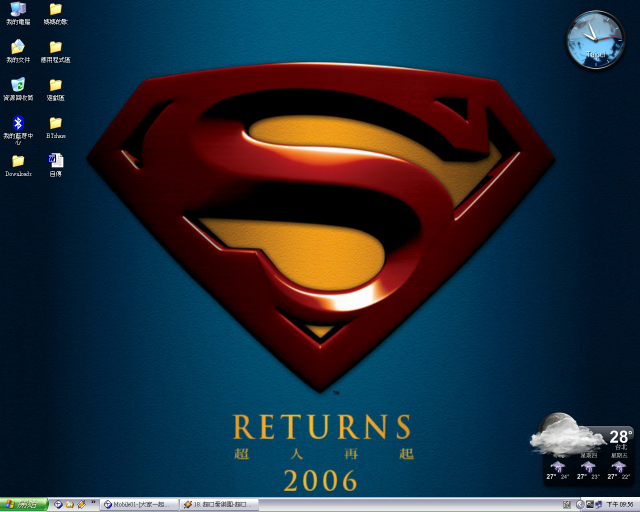Open the 遊戲區 folder icon
The height and width of the screenshot is (512, 640).
[x=56, y=89]
